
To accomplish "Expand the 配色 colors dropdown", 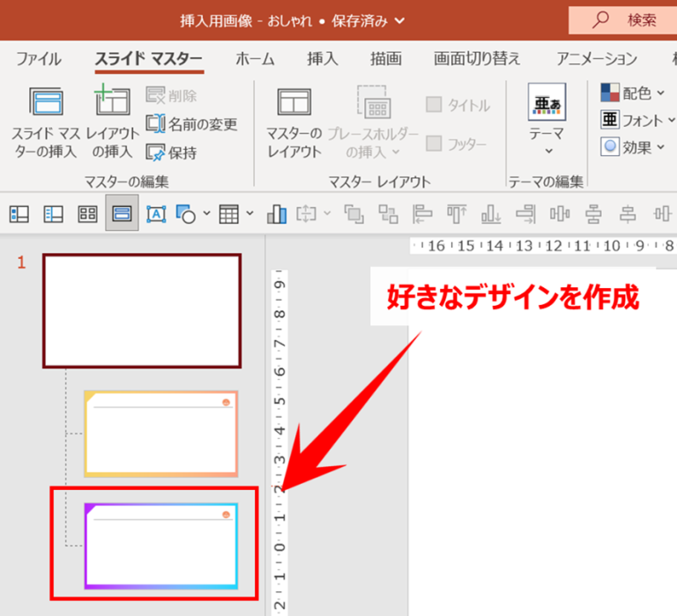I will click(x=632, y=93).
